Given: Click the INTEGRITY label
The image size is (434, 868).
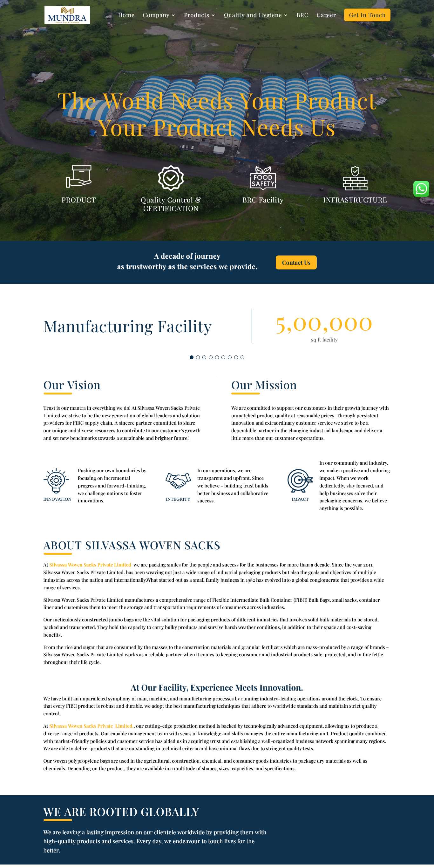Looking at the screenshot, I should [x=178, y=499].
